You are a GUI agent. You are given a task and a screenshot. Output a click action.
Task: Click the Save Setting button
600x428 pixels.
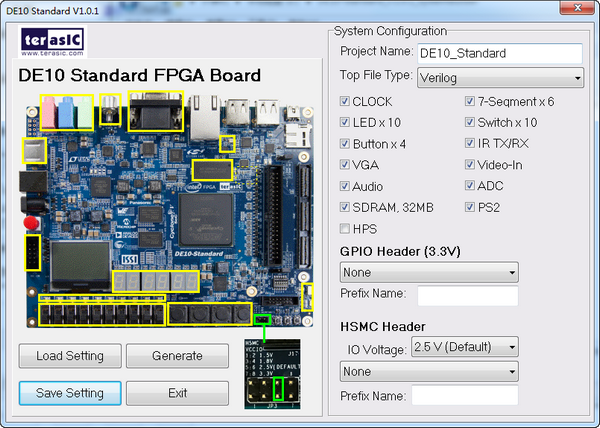click(69, 393)
